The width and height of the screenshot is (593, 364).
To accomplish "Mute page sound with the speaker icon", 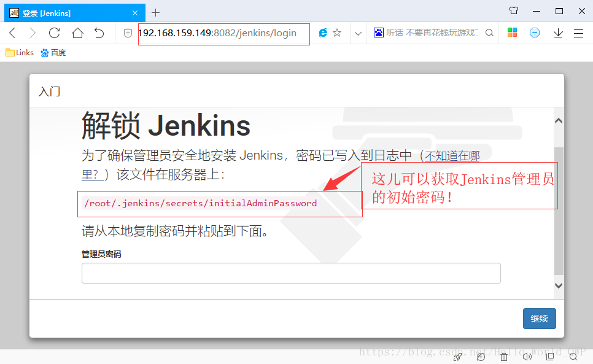I will 527,357.
